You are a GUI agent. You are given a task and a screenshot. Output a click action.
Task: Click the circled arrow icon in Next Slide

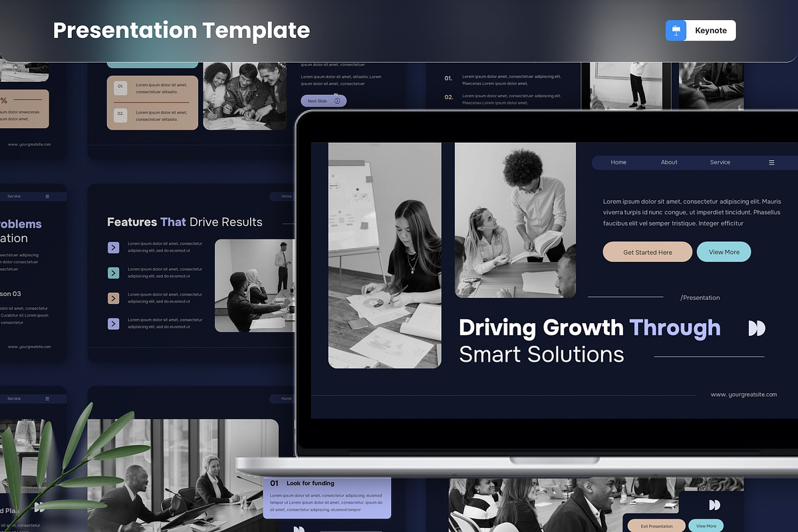click(x=337, y=101)
